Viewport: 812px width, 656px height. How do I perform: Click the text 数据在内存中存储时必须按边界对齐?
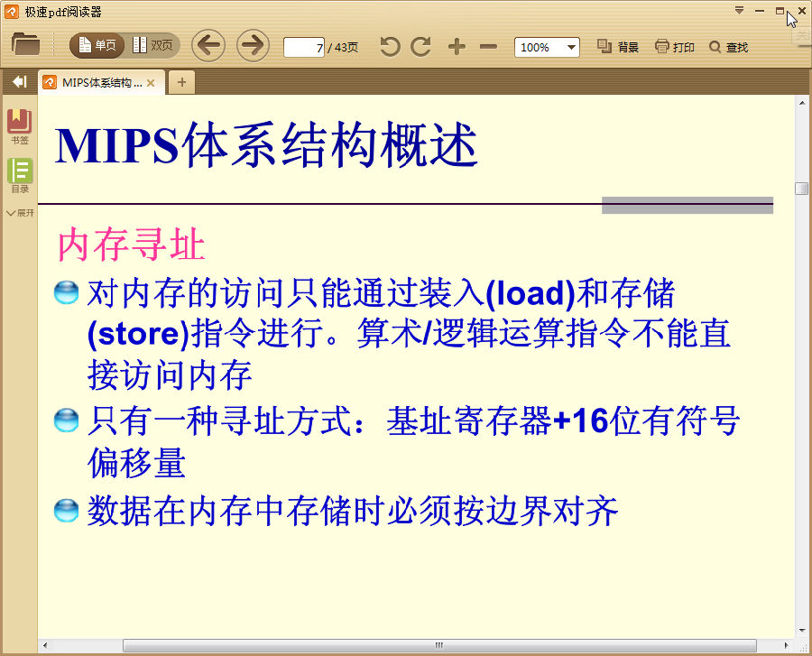[x=353, y=511]
